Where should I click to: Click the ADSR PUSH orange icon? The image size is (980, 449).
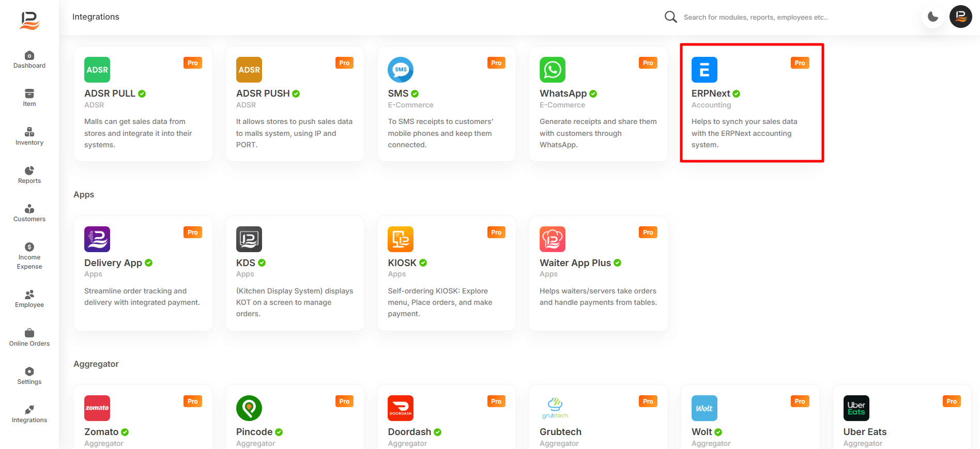point(249,70)
